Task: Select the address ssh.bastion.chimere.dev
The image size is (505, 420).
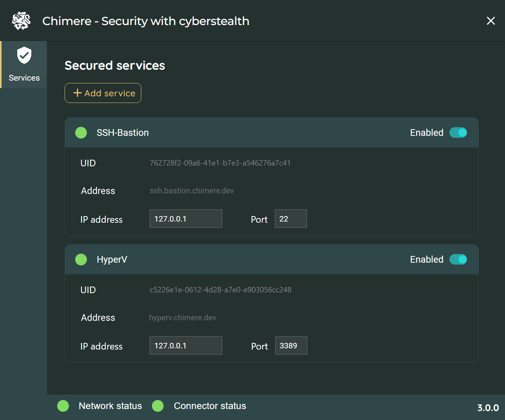Action: pos(192,191)
